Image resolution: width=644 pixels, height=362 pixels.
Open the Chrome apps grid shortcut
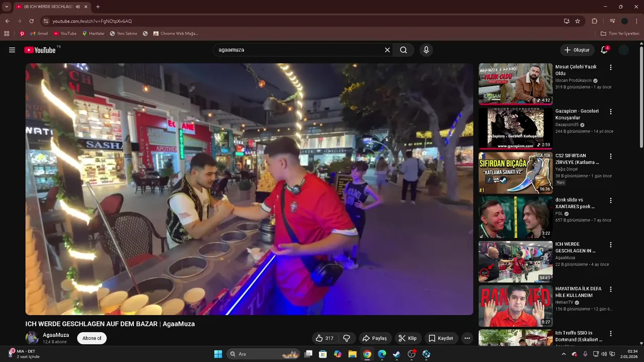coord(7,34)
